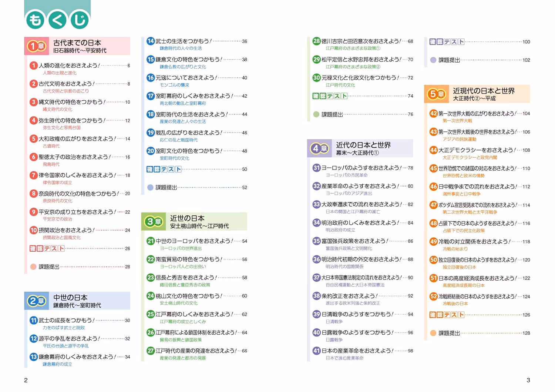This screenshot has width=555, height=392.
Task: Select numbered circle 42 第一次世界大戦
Action: [x=433, y=113]
